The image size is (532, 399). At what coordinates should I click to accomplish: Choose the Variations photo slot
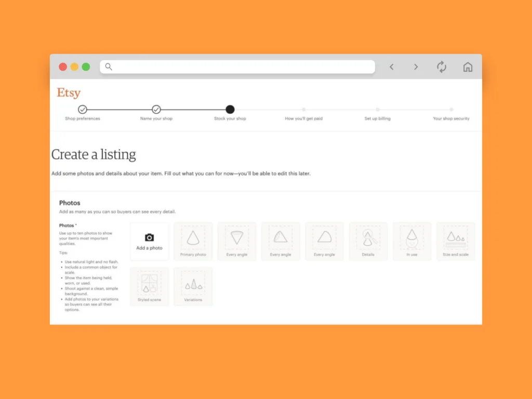(x=193, y=285)
